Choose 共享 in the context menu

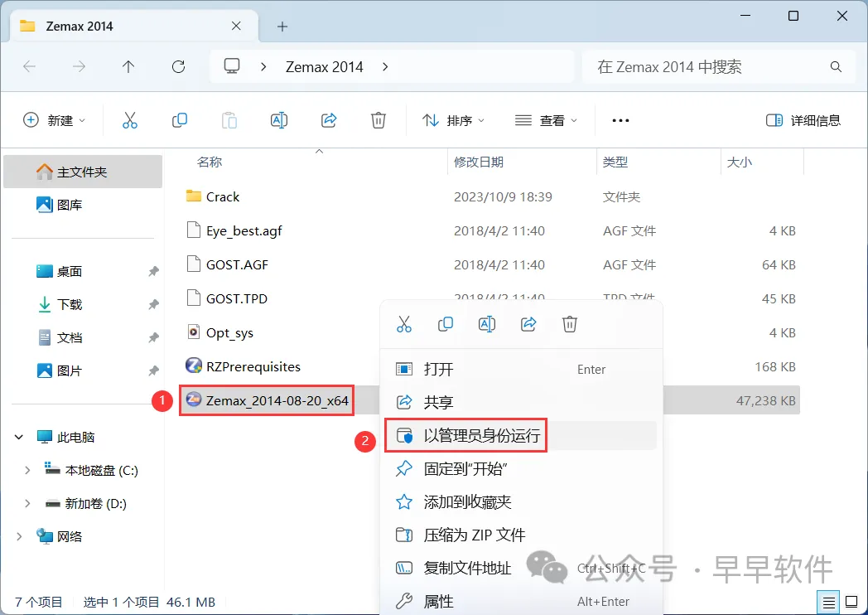[x=520, y=402]
